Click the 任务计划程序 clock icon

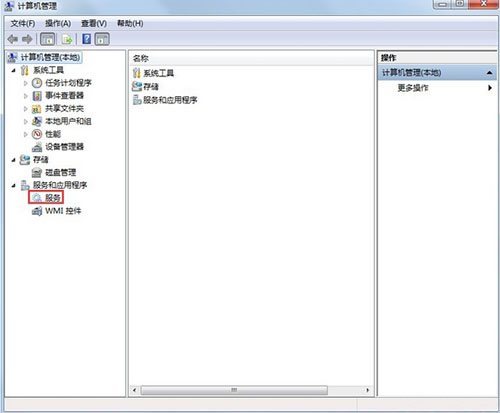[37, 83]
